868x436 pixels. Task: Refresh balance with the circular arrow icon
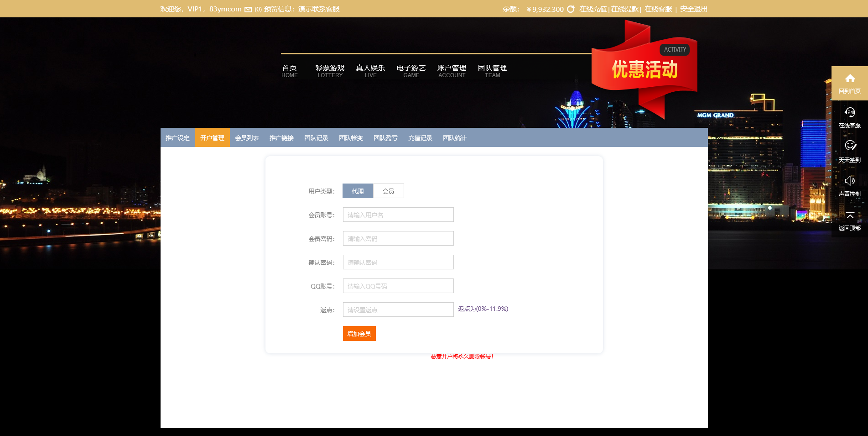coord(571,9)
